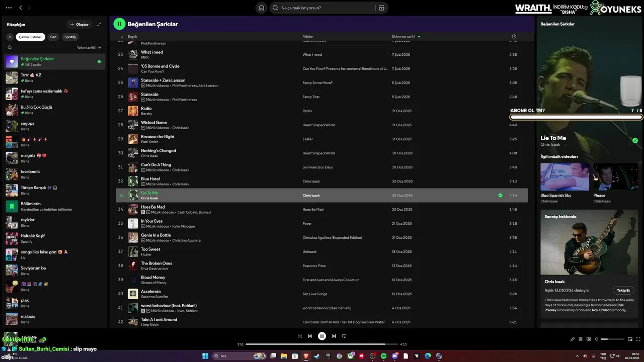Open the Kylie Minogue artist link

click(184, 226)
